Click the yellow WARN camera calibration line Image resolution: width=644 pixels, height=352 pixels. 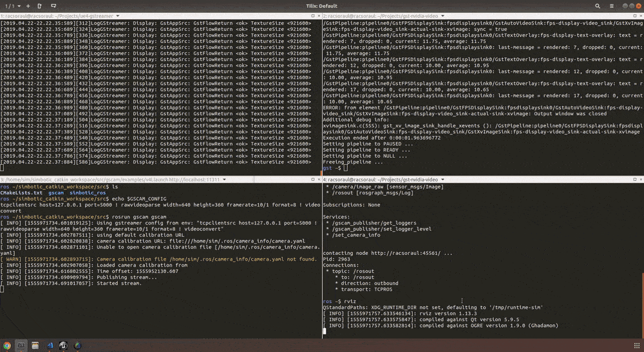tap(158, 259)
